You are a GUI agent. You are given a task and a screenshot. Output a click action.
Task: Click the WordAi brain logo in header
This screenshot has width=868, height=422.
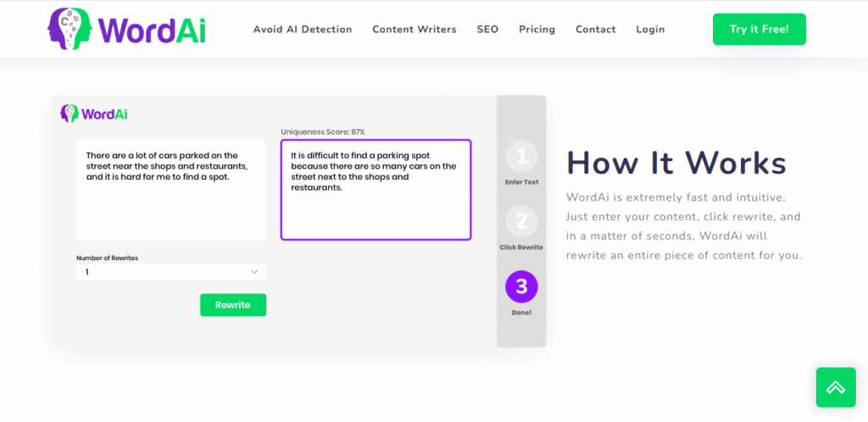click(70, 29)
